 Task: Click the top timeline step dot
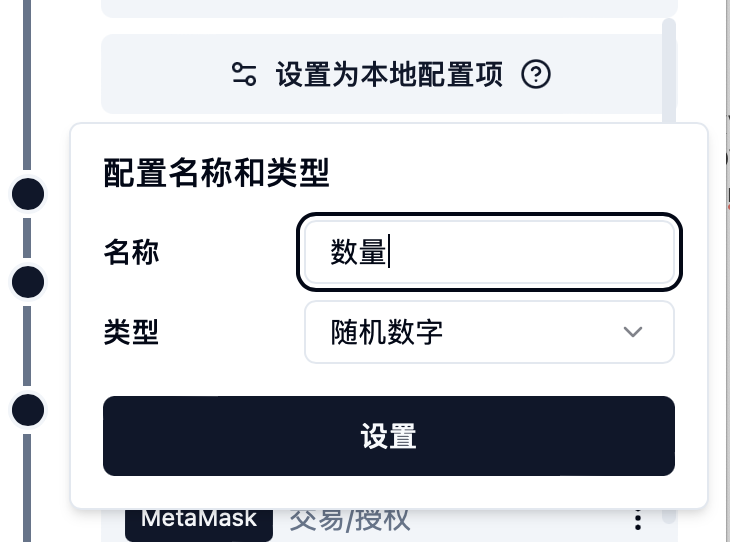coord(28,194)
